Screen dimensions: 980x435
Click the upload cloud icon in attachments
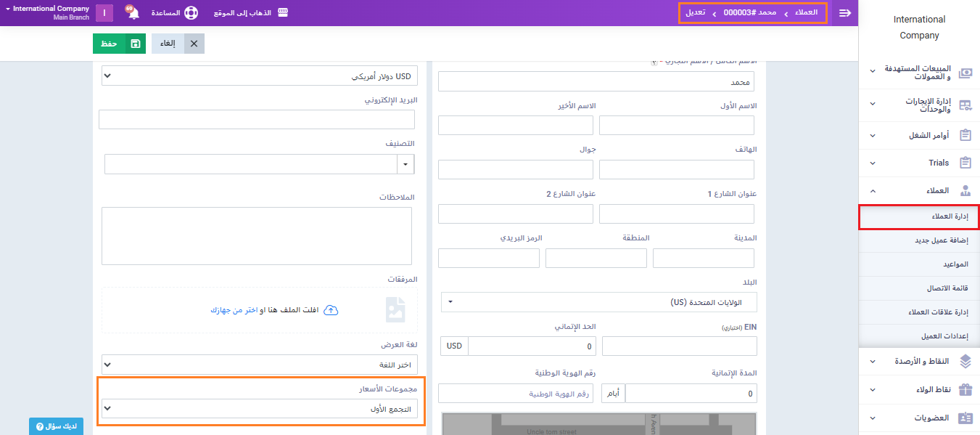click(x=330, y=310)
